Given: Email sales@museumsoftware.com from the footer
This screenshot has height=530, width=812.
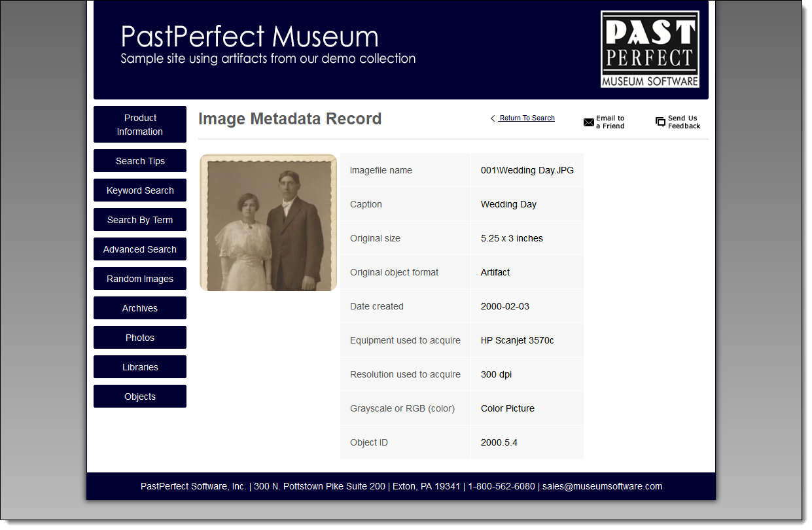Looking at the screenshot, I should (x=602, y=486).
